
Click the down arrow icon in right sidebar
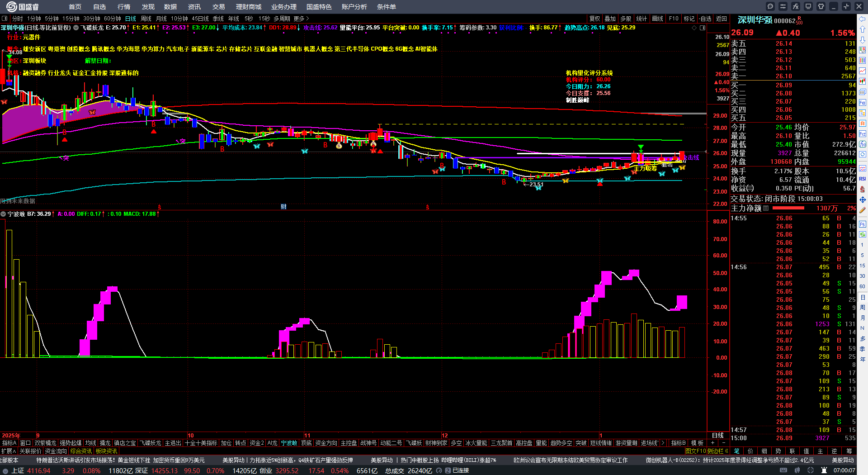(x=863, y=39)
